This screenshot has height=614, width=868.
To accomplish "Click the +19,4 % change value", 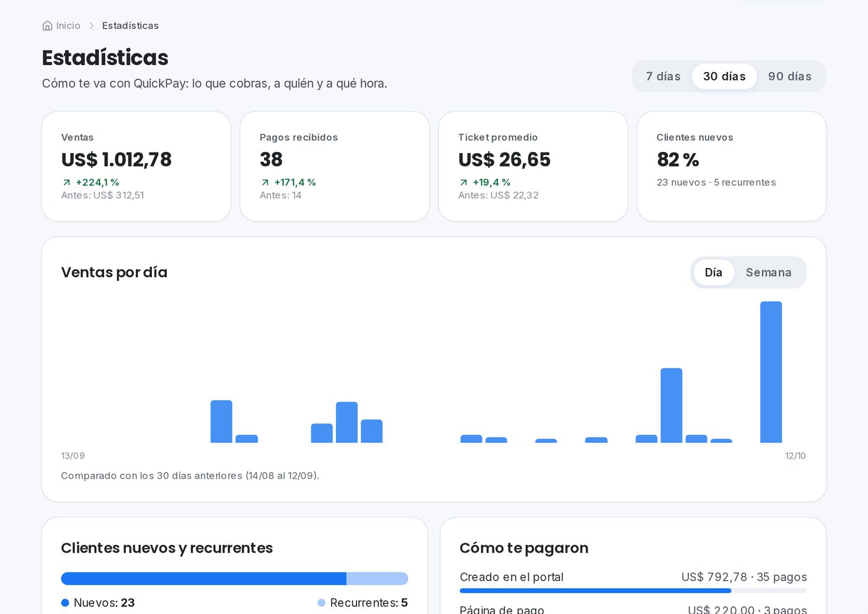I will coord(492,182).
